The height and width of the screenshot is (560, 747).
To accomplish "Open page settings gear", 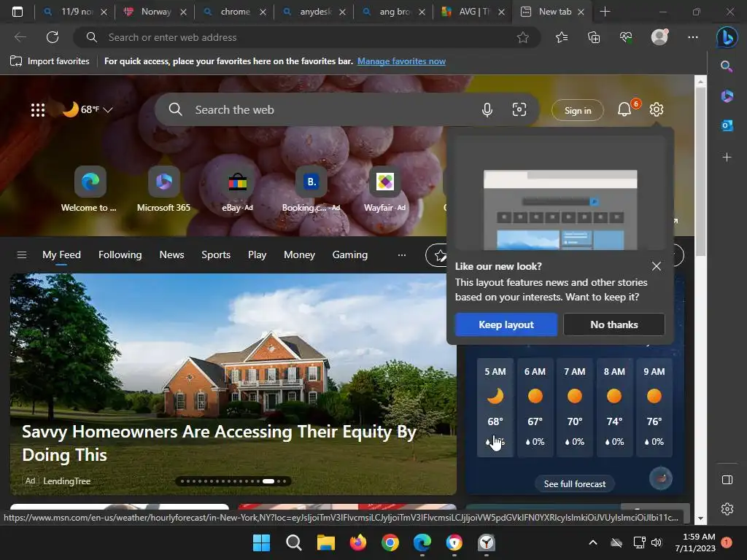I will (656, 109).
